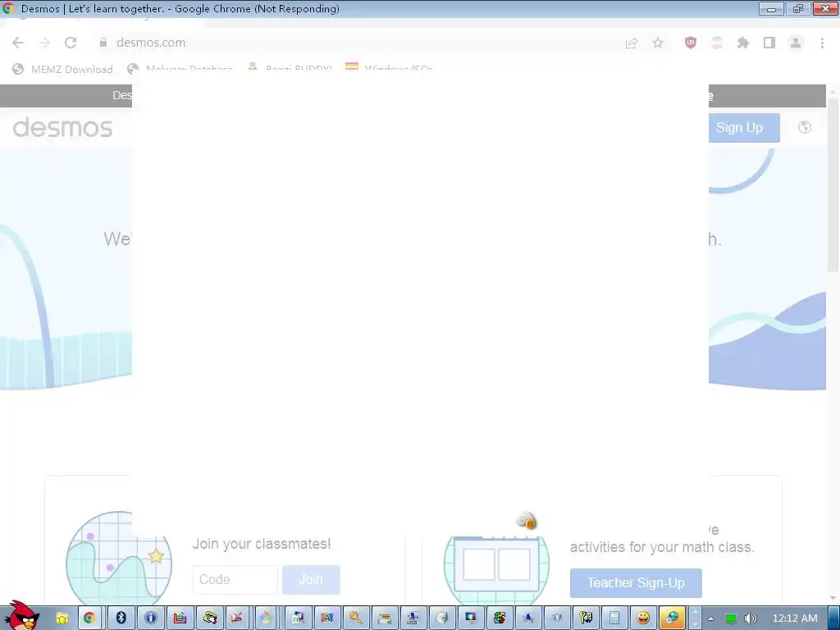This screenshot has width=840, height=630.
Task: Open the blue info taskbar icon
Action: pos(151,619)
